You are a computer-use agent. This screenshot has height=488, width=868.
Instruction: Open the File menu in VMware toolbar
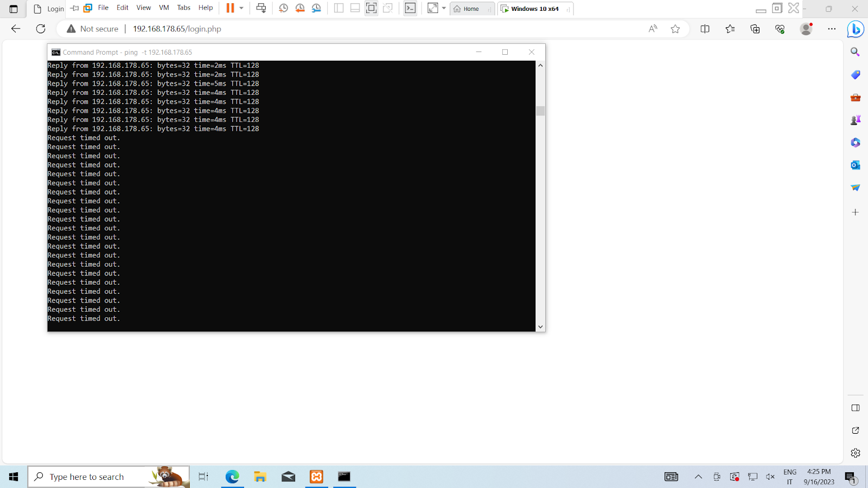tap(103, 8)
